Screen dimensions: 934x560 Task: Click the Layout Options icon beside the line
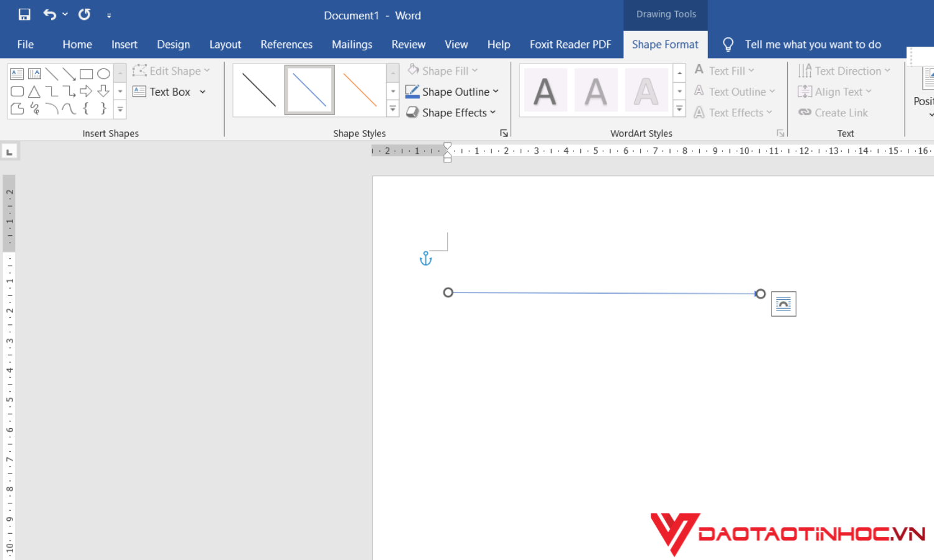point(783,304)
